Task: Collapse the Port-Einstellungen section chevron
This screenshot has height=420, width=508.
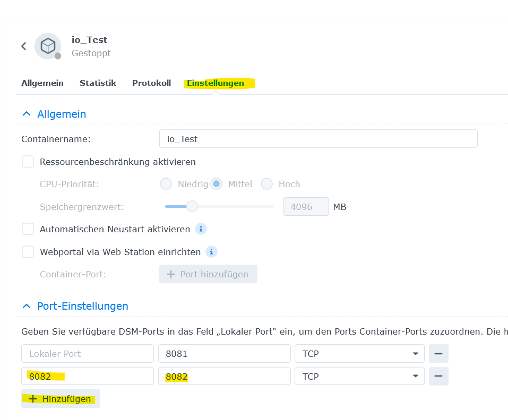Action: (x=27, y=306)
